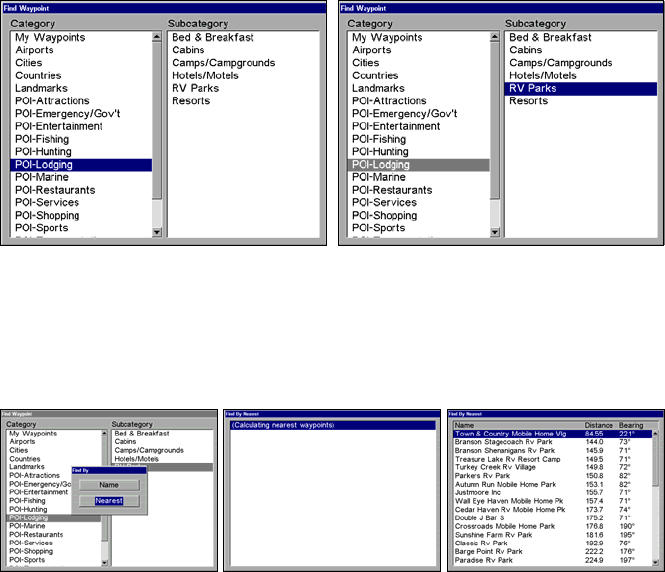
Task: Select Bed & Breakfast in top-left Subcategory list
Action: click(x=212, y=37)
